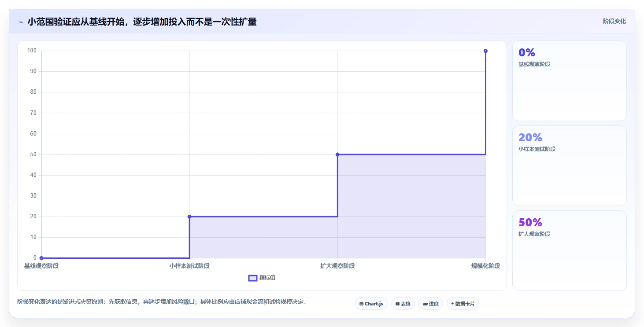Click the y-axis tick label 70

coord(33,113)
